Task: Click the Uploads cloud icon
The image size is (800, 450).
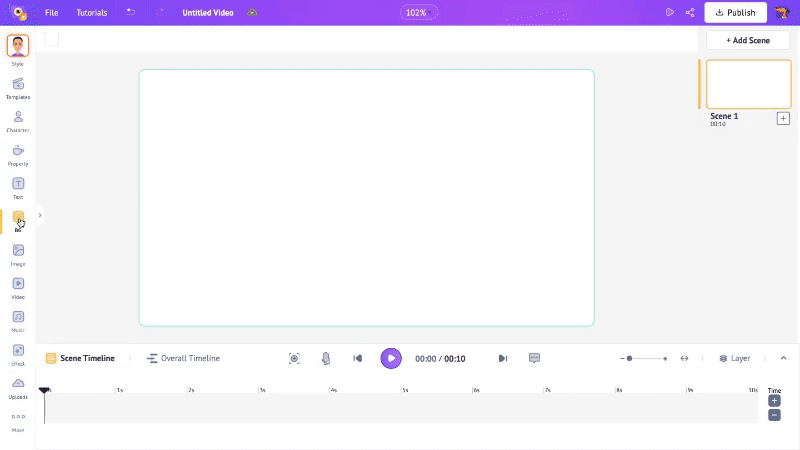Action: [x=18, y=384]
